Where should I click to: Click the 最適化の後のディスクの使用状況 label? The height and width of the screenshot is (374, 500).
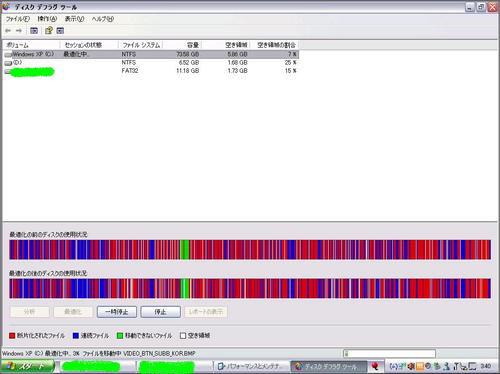click(48, 273)
